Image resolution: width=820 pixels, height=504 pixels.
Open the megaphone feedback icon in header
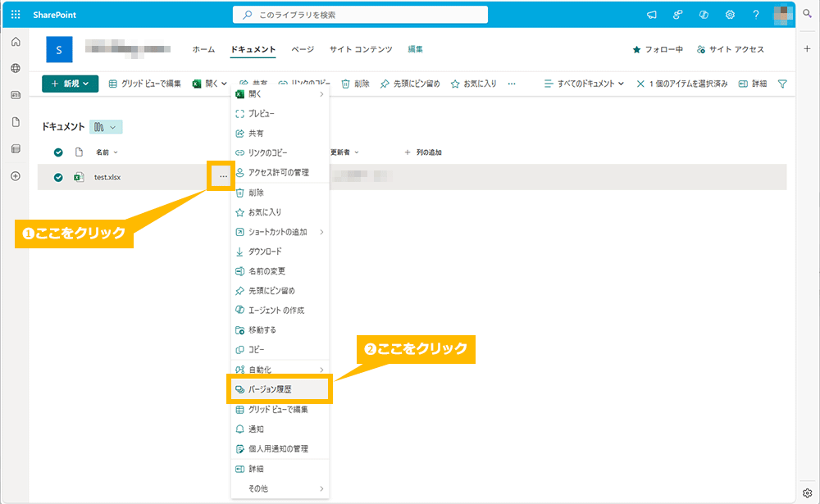pos(652,15)
